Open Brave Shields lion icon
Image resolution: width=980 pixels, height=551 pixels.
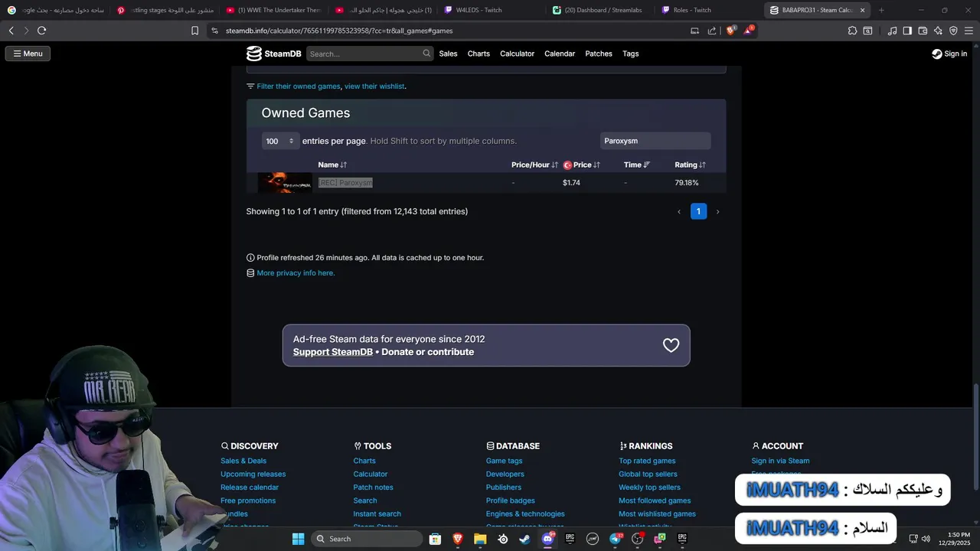point(730,30)
